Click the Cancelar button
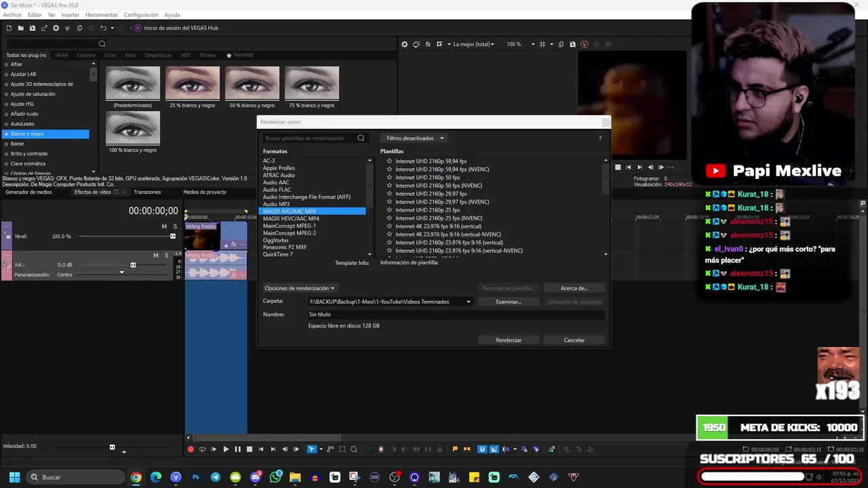The image size is (868, 488). coord(574,340)
